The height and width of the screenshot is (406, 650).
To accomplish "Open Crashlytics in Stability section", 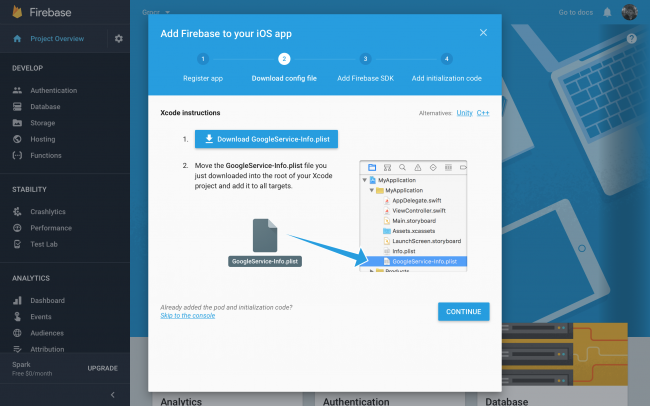I will [x=48, y=212].
